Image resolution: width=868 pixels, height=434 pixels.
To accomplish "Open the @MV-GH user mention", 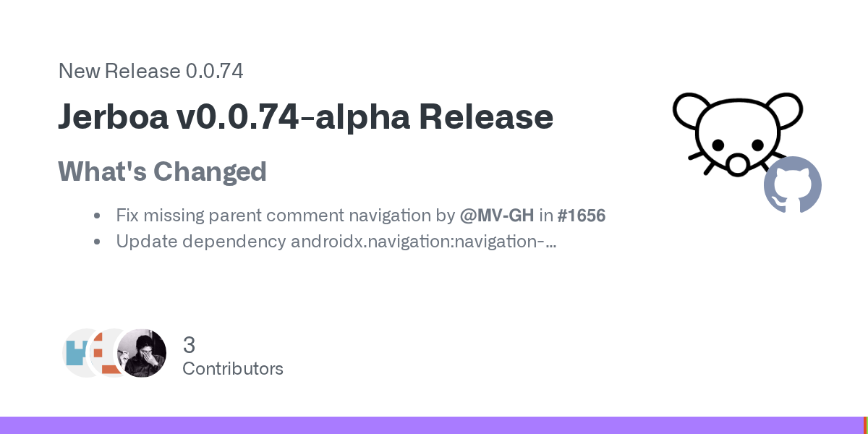I will pos(496,216).
